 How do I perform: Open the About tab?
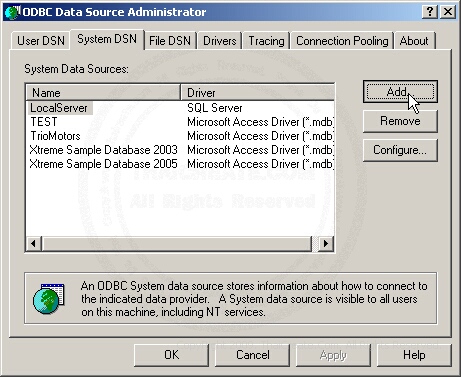tap(414, 41)
